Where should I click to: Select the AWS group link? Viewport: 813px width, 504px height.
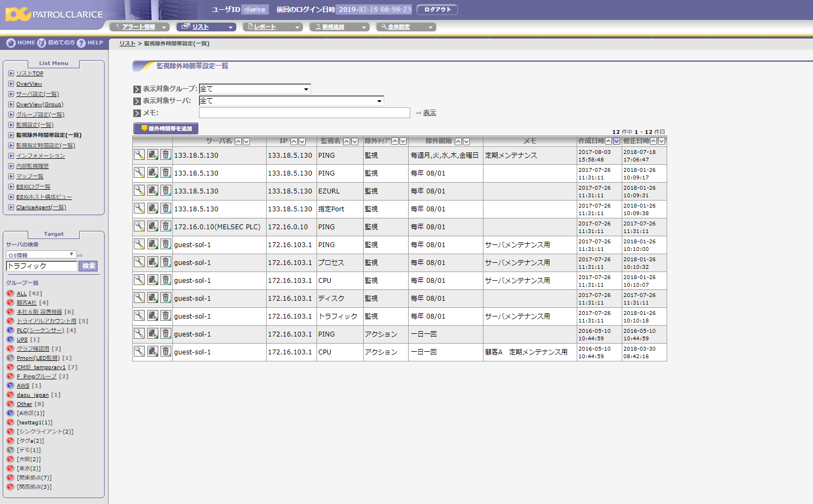[23, 386]
